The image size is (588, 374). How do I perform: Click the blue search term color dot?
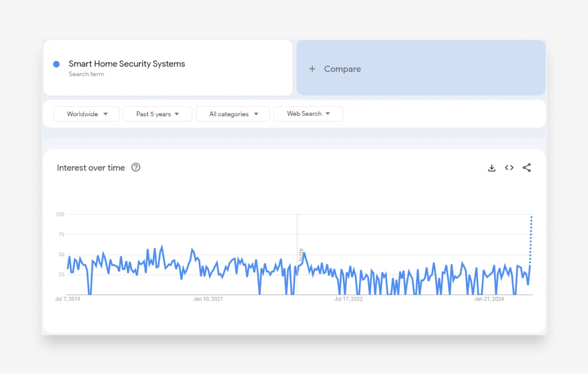coord(56,64)
